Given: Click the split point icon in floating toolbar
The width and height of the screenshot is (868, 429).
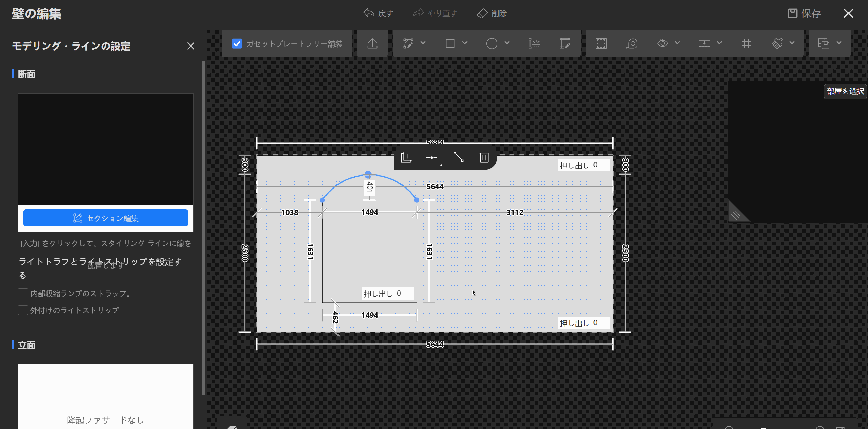Looking at the screenshot, I should click(x=432, y=157).
